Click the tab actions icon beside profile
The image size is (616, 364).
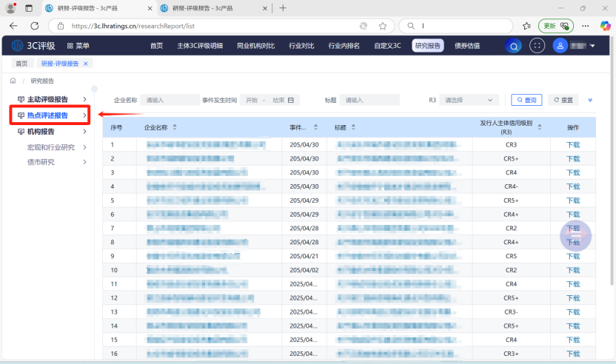[x=29, y=8]
